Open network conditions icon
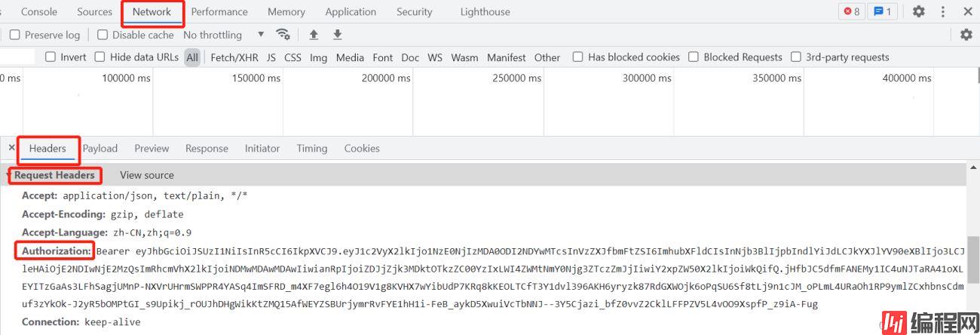The height and width of the screenshot is (335, 980). pos(283,35)
